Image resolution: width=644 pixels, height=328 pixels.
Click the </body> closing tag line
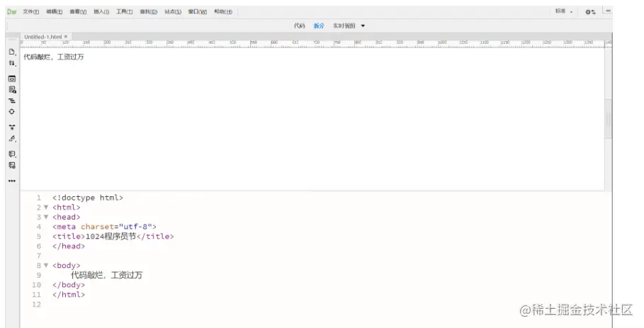pyautogui.click(x=69, y=285)
